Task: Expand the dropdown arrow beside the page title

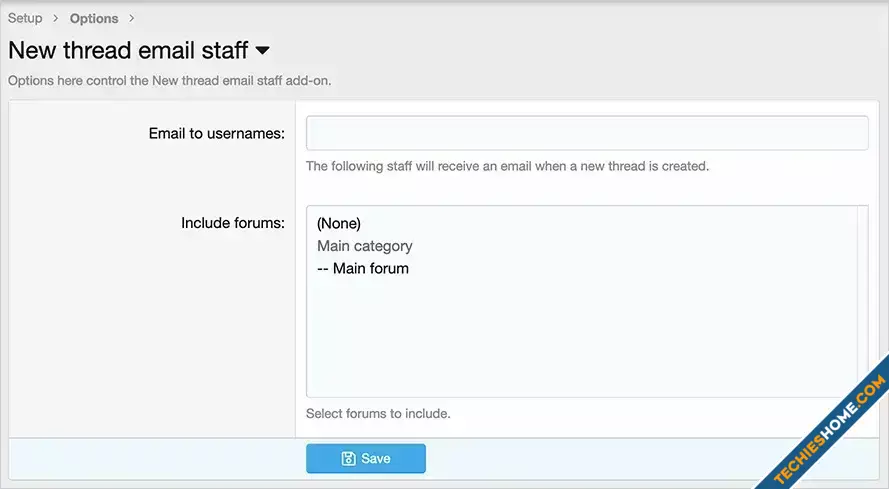Action: [x=263, y=50]
